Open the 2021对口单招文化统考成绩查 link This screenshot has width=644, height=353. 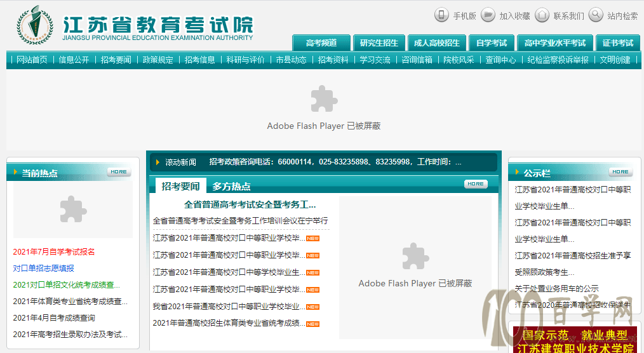tap(67, 285)
